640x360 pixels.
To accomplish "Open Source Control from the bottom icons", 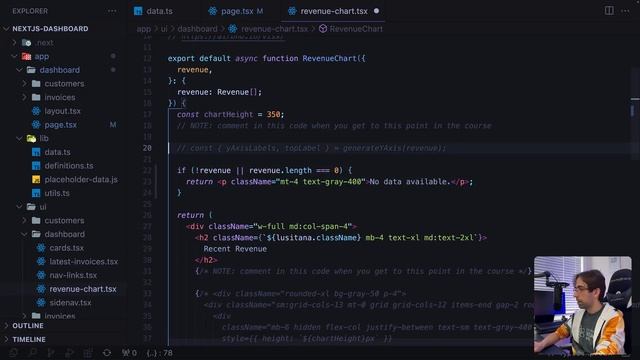I will click(x=51, y=353).
